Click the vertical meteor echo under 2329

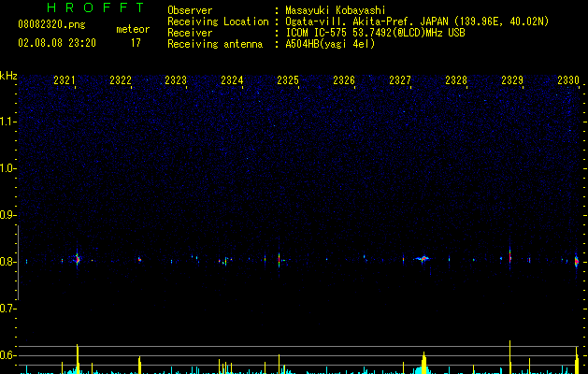[x=510, y=256]
